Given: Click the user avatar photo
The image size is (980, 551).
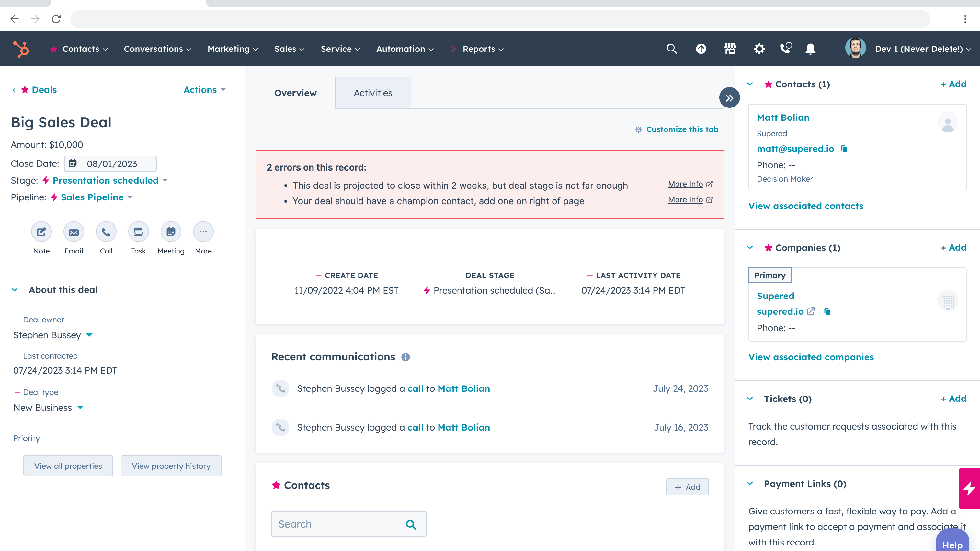Looking at the screenshot, I should coord(855,48).
